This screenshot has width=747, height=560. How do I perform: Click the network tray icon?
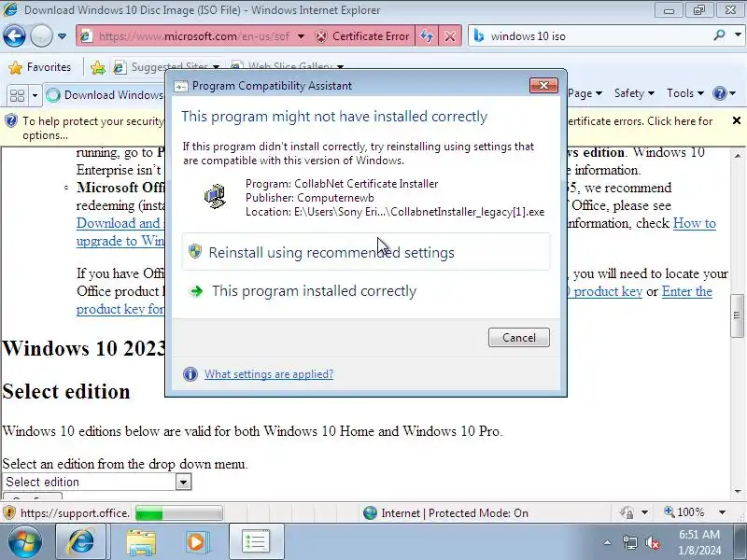629,542
